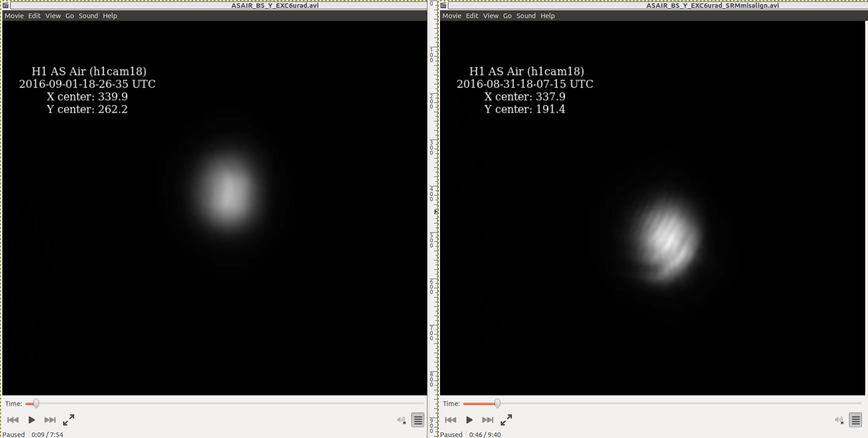This screenshot has width=868, height=438.
Task: Click Y center: 191.4 overlay text
Action: (x=525, y=109)
